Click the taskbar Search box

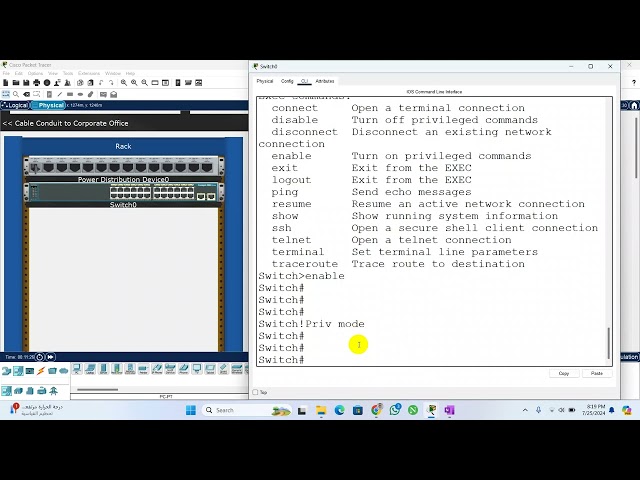(x=246, y=410)
